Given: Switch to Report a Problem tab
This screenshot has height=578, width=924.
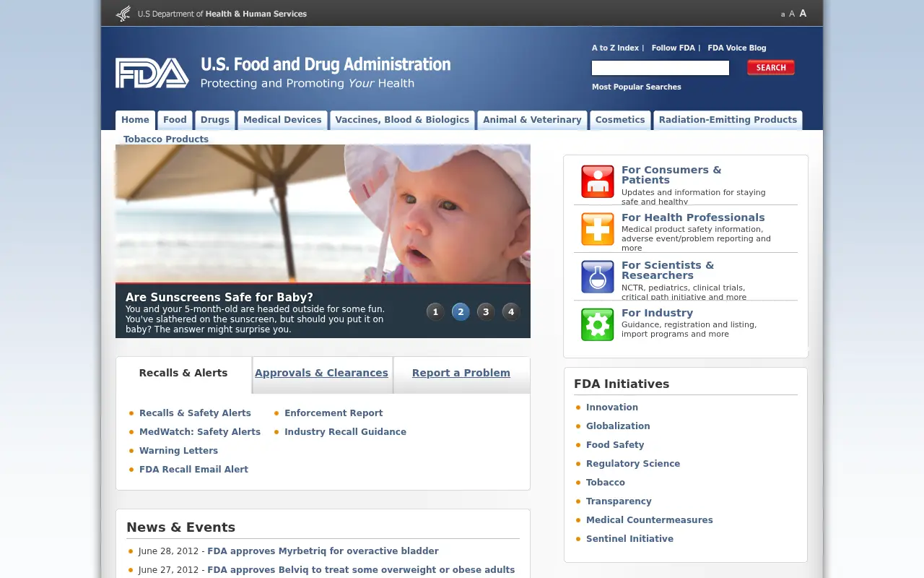Looking at the screenshot, I should click(x=461, y=373).
